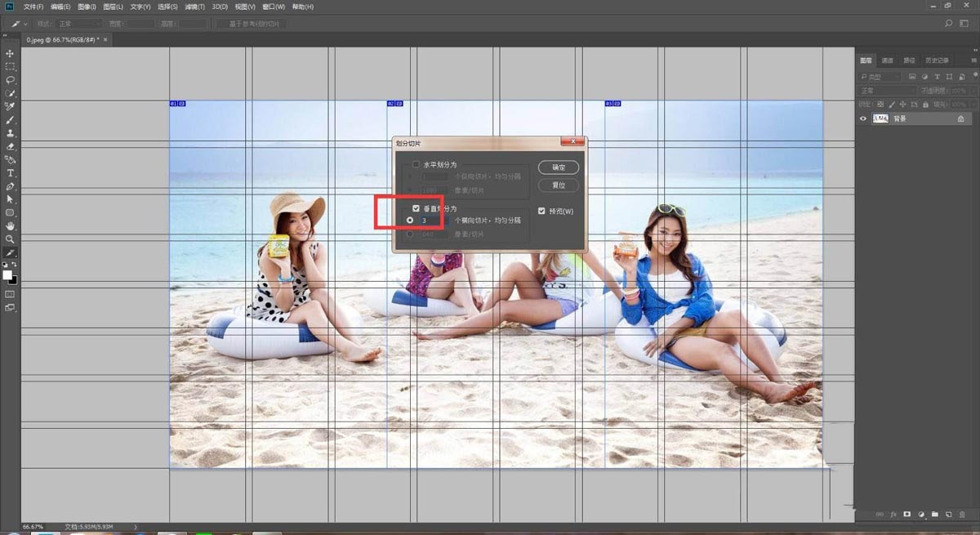Select the Horizontal Type tool
This screenshot has width=980, height=535.
tap(10, 173)
